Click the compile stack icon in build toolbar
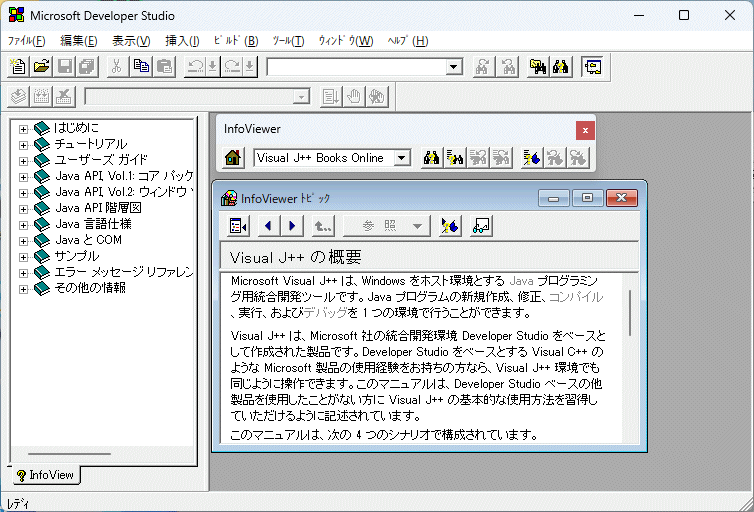The width and height of the screenshot is (754, 512). pyautogui.click(x=18, y=97)
